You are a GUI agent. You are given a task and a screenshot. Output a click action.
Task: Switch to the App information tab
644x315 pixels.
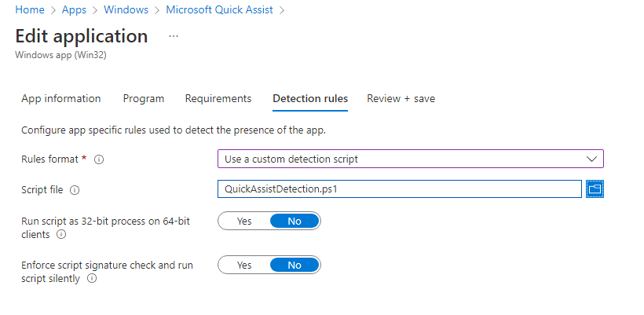[x=61, y=99]
